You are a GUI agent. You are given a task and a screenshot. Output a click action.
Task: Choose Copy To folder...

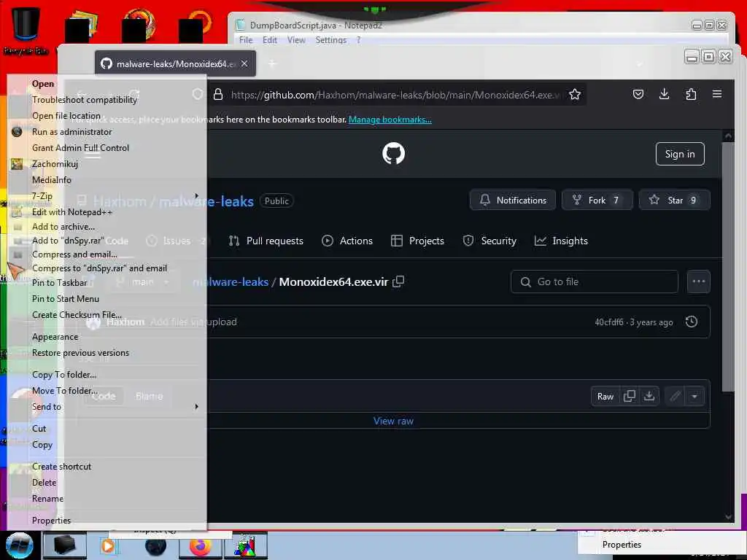coord(107,375)
